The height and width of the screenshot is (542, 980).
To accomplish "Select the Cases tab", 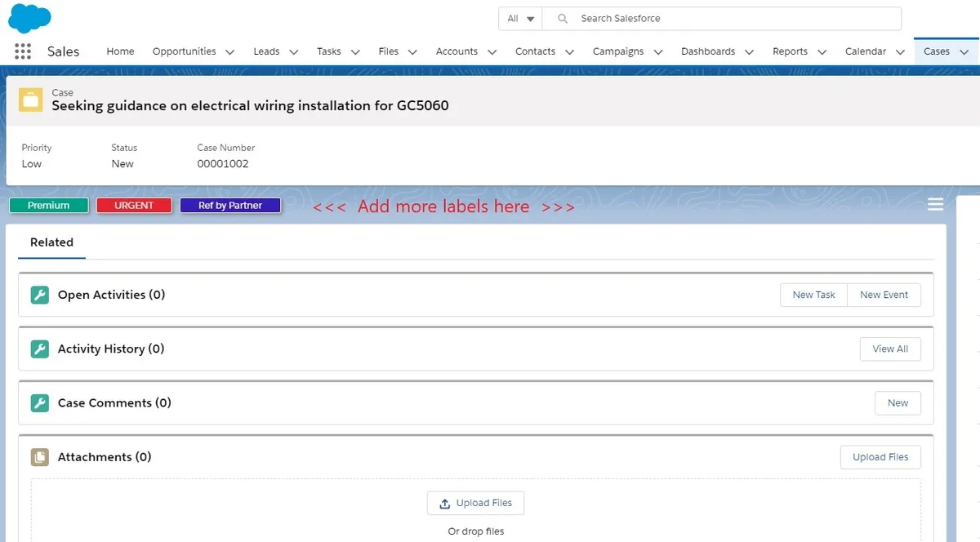I will pyautogui.click(x=937, y=51).
